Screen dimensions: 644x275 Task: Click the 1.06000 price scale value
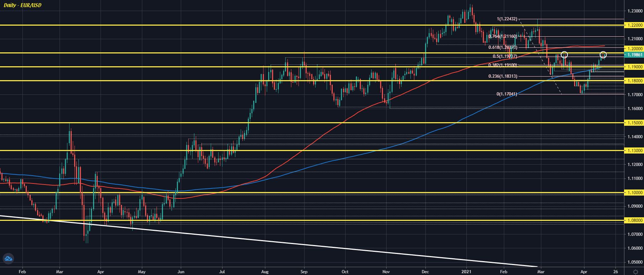(x=635, y=248)
